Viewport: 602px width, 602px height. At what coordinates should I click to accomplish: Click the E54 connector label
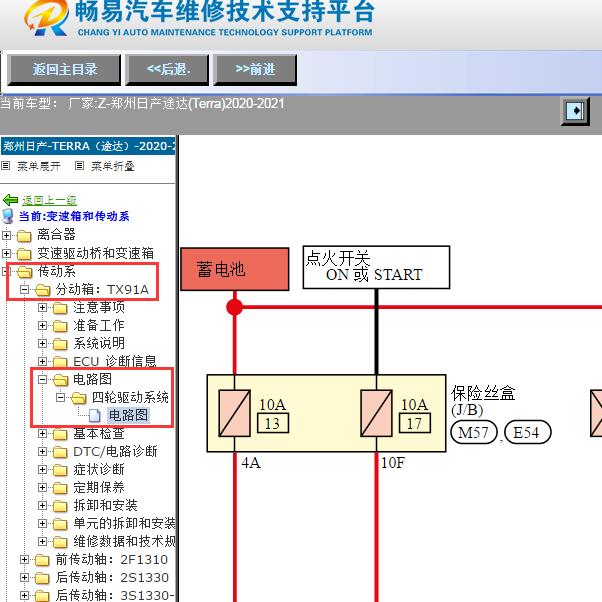pos(527,432)
